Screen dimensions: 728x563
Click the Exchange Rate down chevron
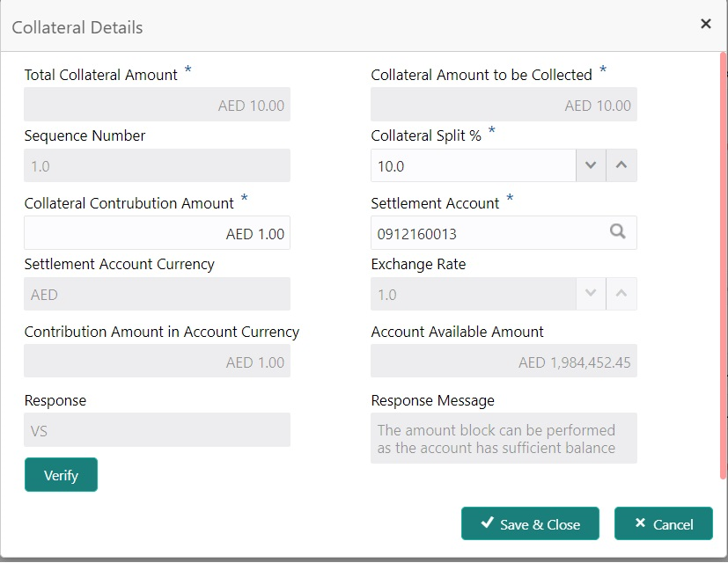pyautogui.click(x=591, y=294)
